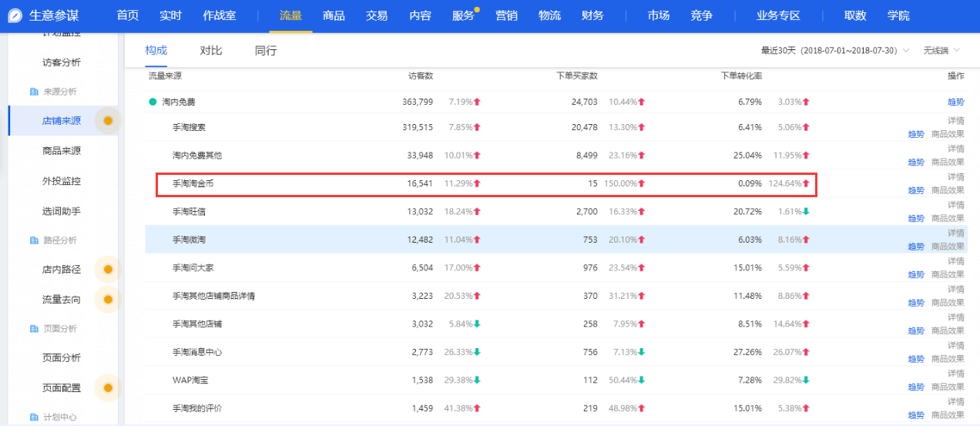Open 页面分析 item in the sidebar
Image resolution: width=980 pixels, height=426 pixels.
tap(62, 358)
